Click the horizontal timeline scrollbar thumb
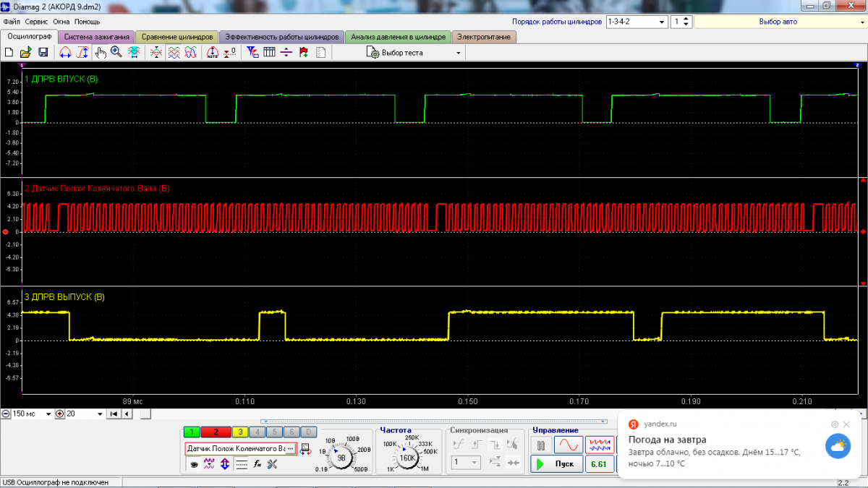This screenshot has height=488, width=868. (x=145, y=414)
